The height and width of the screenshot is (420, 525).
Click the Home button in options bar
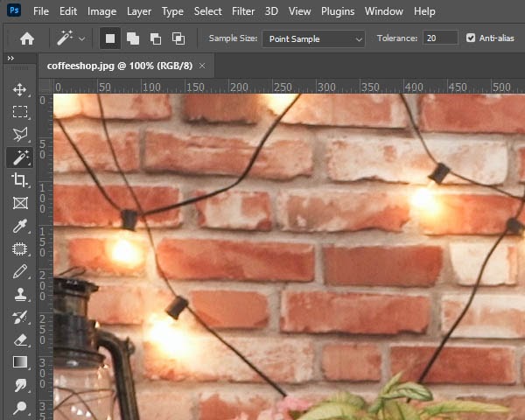[x=27, y=38]
